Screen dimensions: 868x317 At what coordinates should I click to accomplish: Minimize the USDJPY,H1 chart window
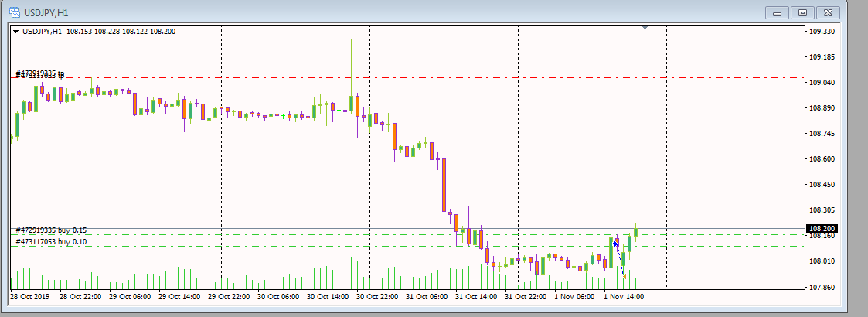click(x=778, y=12)
